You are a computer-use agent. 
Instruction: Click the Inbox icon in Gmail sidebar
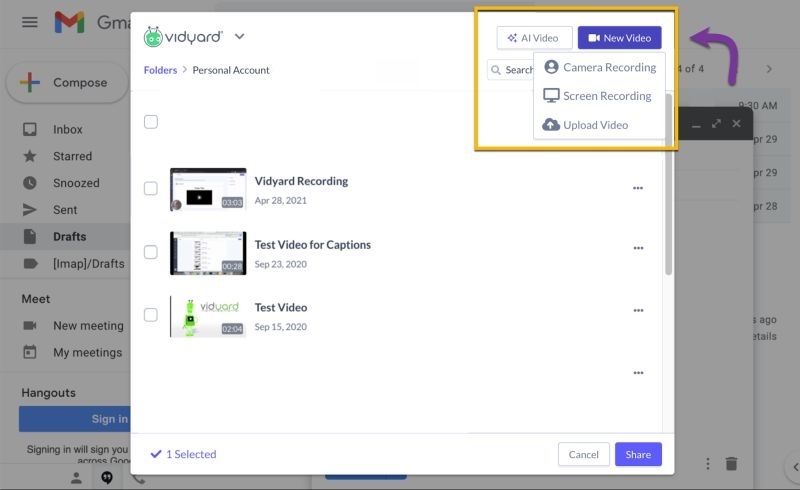pyautogui.click(x=30, y=129)
